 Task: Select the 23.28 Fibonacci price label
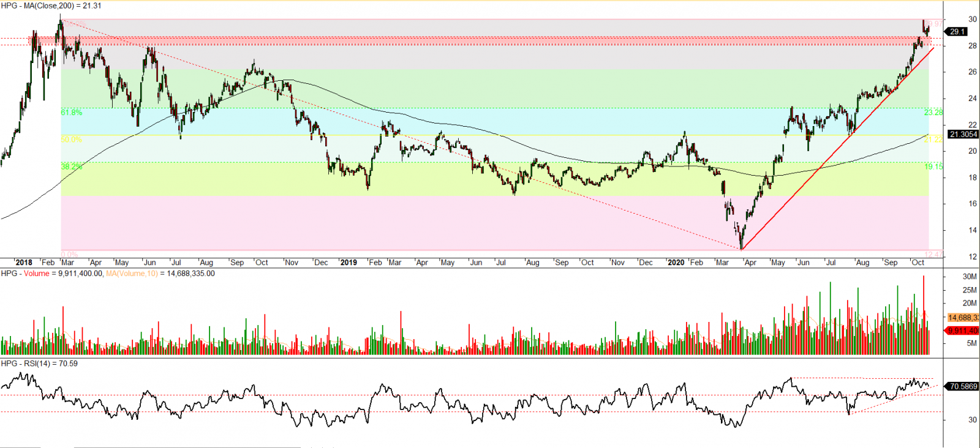(x=933, y=113)
